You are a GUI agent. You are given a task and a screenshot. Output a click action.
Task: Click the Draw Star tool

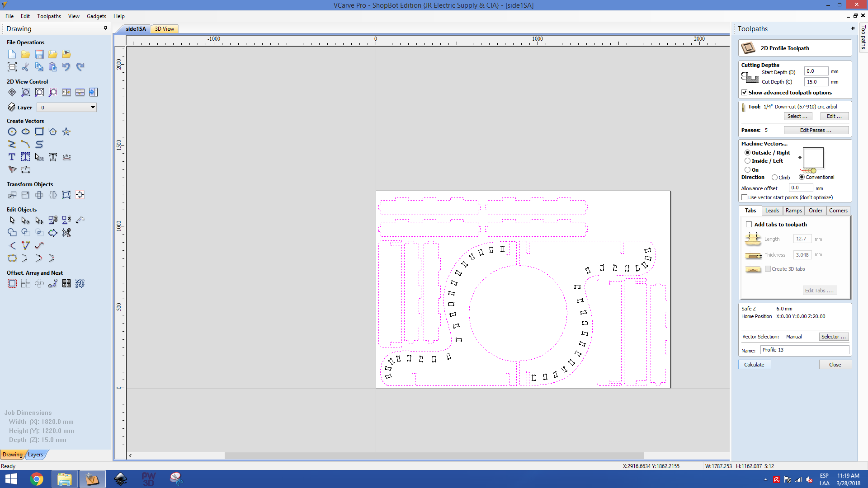coord(66,131)
